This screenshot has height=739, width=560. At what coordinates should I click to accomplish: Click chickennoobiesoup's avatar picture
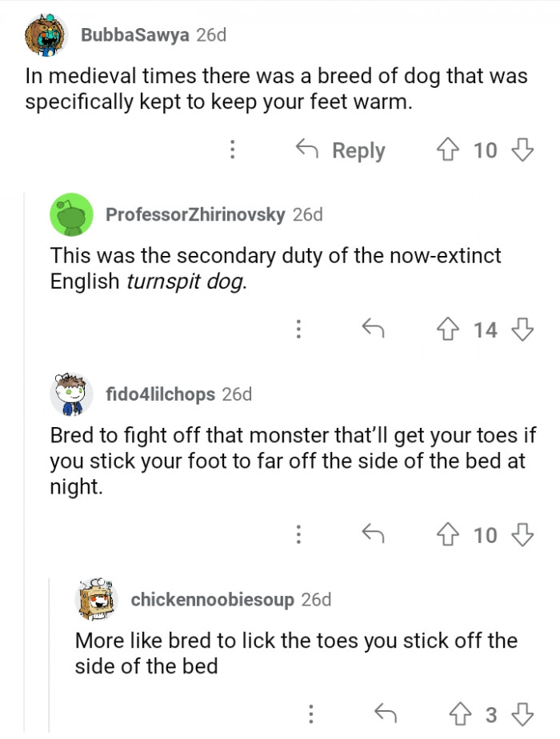coord(97,600)
